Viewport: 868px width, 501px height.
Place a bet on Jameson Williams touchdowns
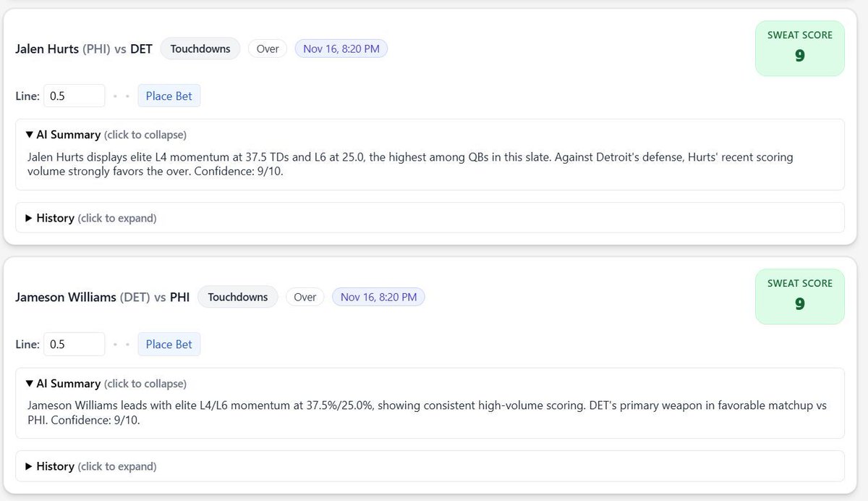pos(169,343)
